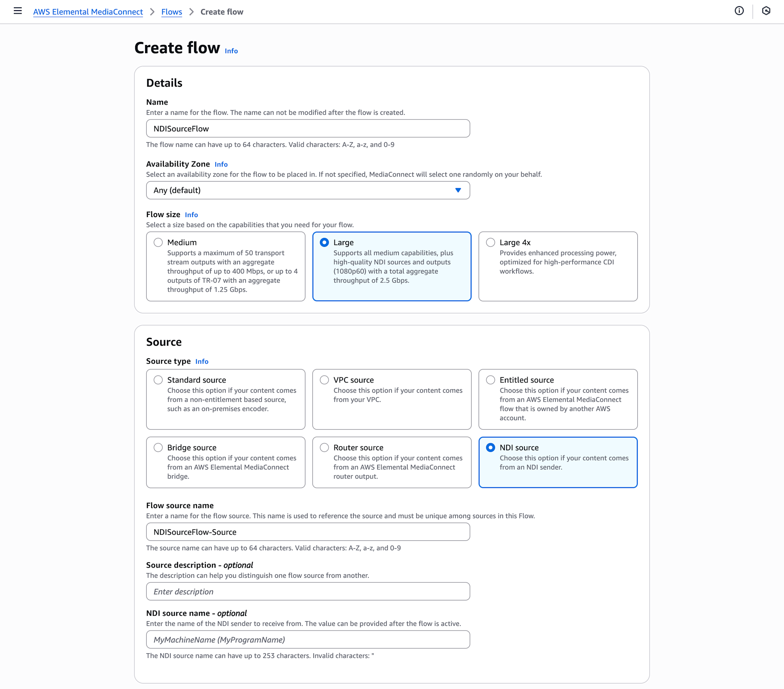Open Info link beside Create flow heading

click(231, 51)
